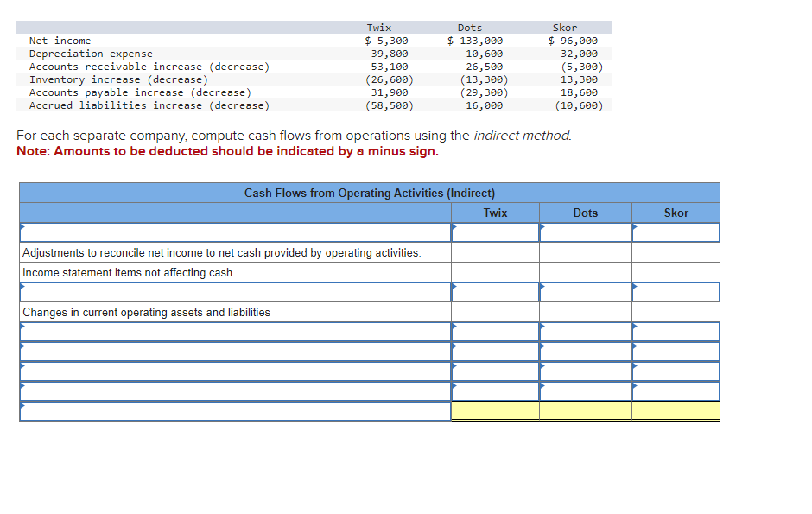812x514 pixels.
Task: Click the yellow total cell in the Skor column
Action: [676, 412]
